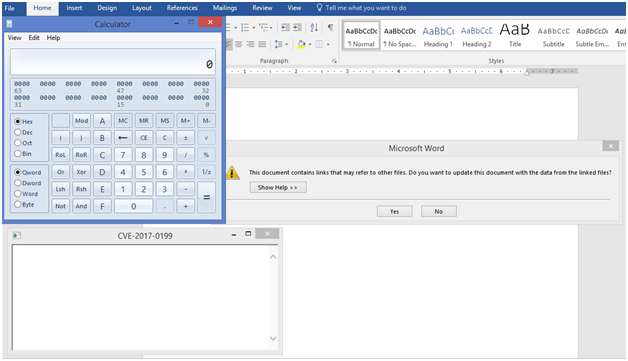The width and height of the screenshot is (628, 361).
Task: Click the reciprocal 1/x key
Action: pos(206,172)
